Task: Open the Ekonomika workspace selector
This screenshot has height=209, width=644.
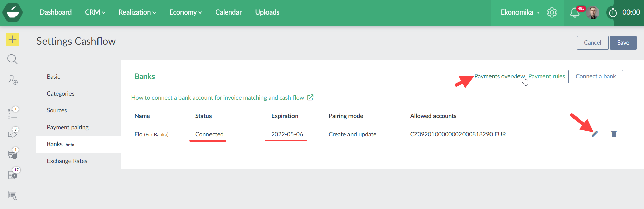Action: pyautogui.click(x=520, y=12)
